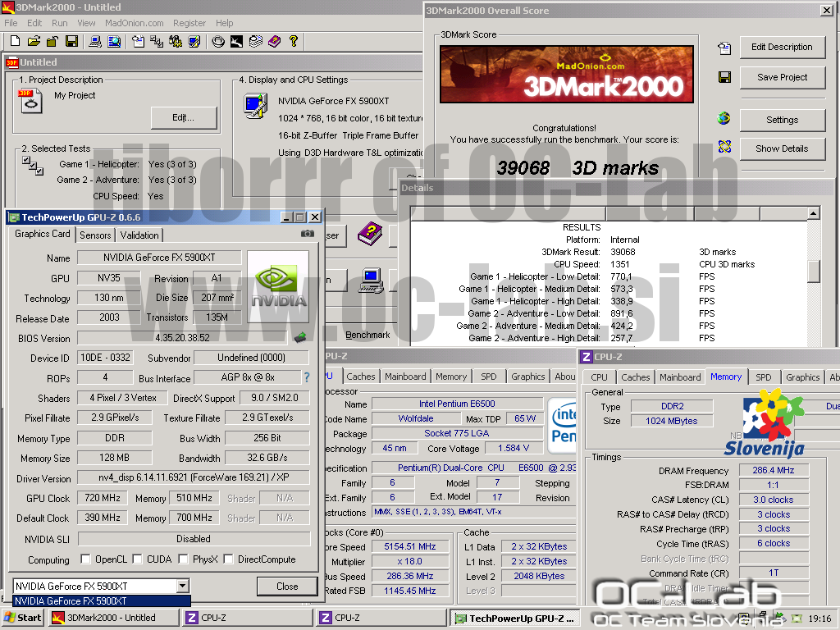Click the Open project folder icon
Image resolution: width=840 pixels, height=630 pixels.
pyautogui.click(x=34, y=41)
